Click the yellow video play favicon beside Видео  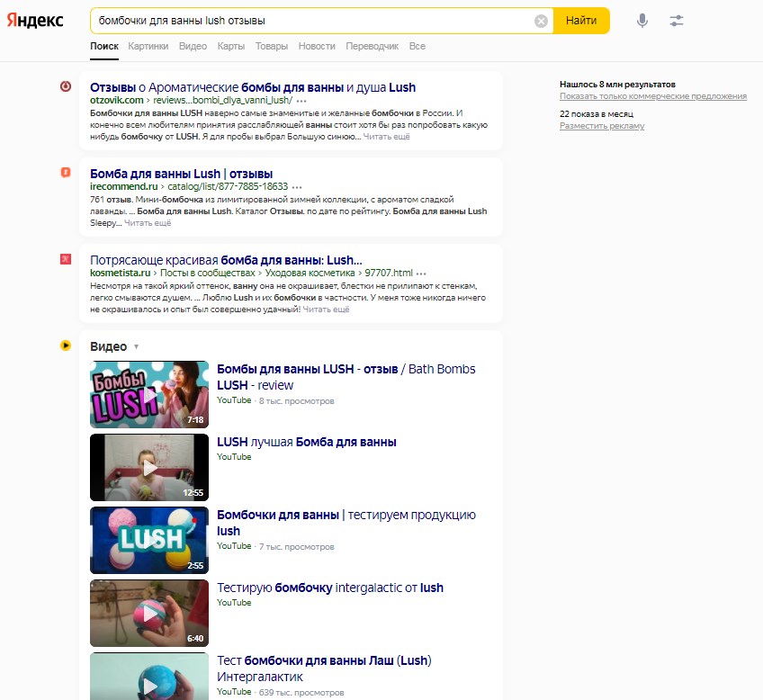click(66, 346)
